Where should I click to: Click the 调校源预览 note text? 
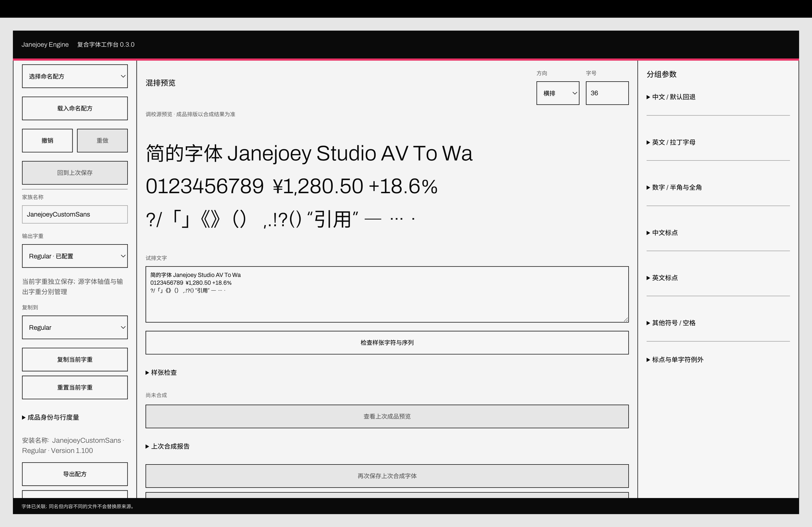pyautogui.click(x=190, y=114)
